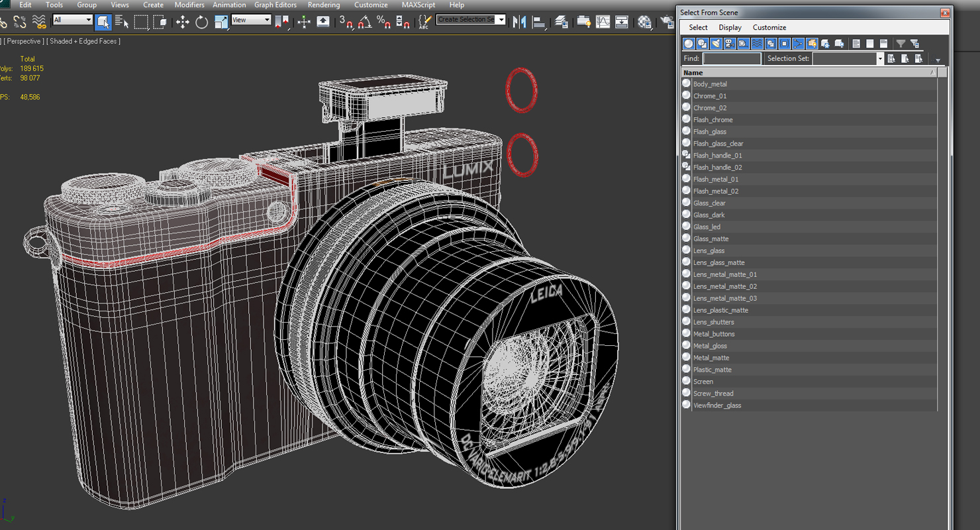Open the Rendering menu
Image resolution: width=980 pixels, height=530 pixels.
pos(324,5)
